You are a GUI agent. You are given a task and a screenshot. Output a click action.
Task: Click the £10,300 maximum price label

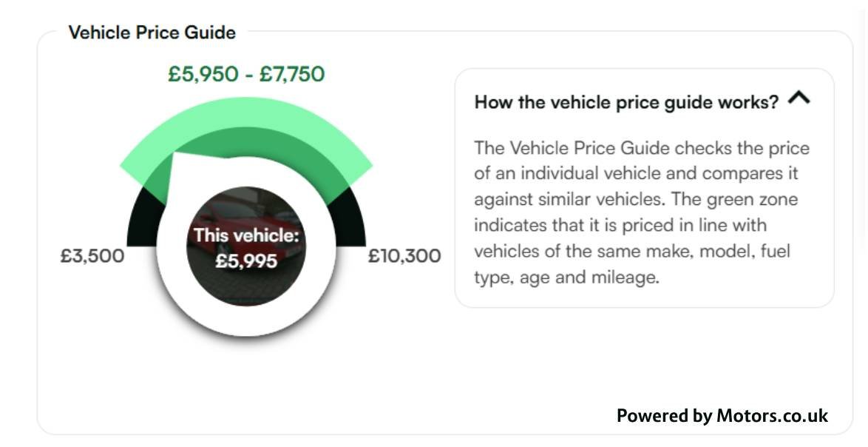pyautogui.click(x=404, y=256)
